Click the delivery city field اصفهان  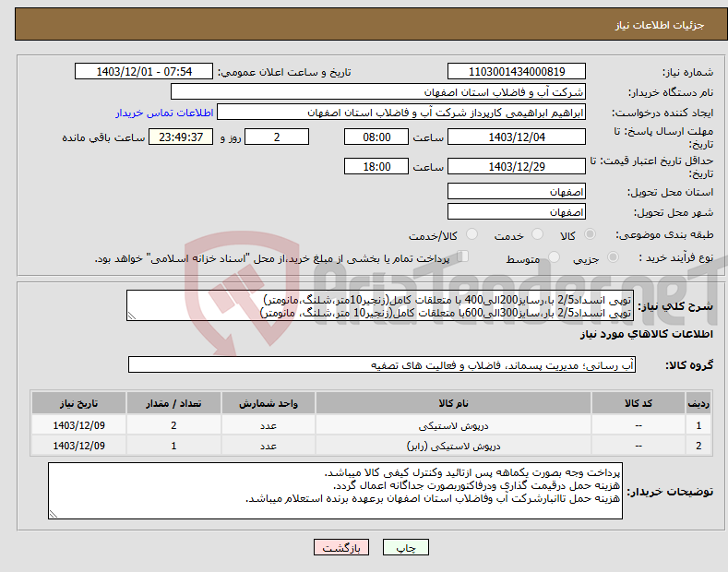(x=517, y=211)
